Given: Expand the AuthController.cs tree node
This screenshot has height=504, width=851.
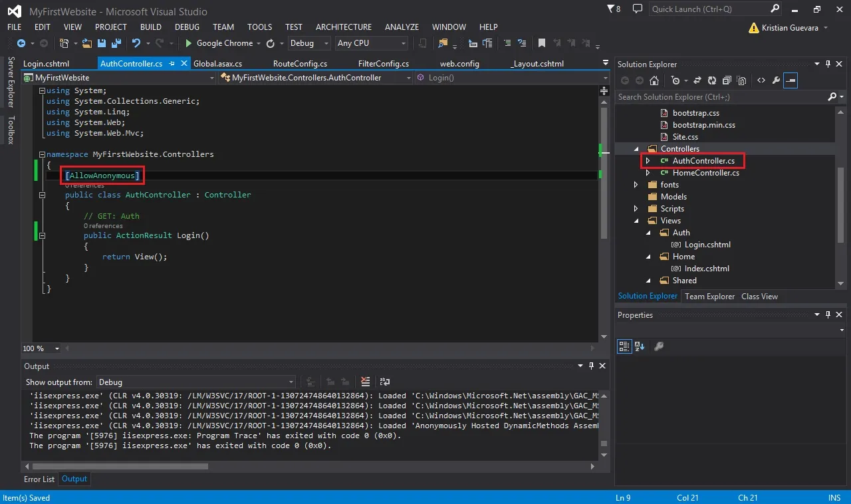Looking at the screenshot, I should [648, 161].
